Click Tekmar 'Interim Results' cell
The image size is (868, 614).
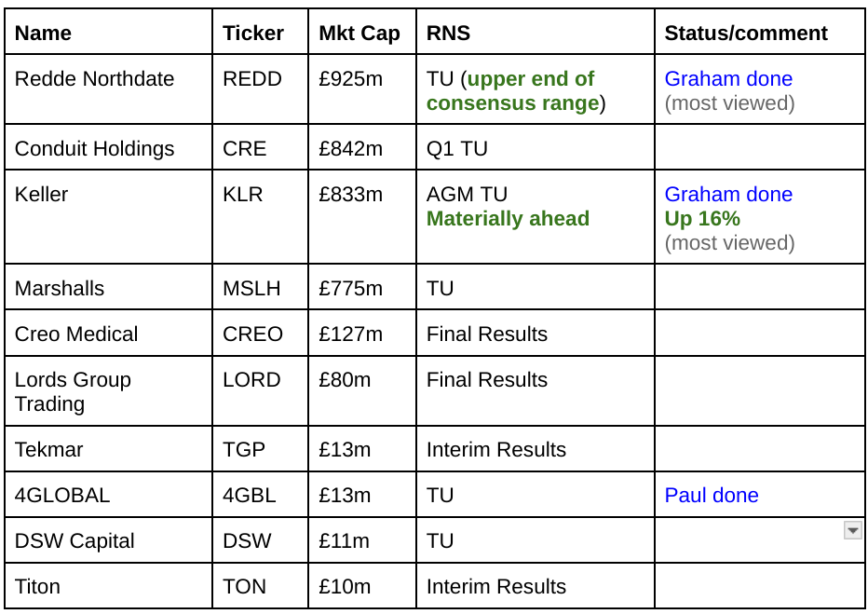point(536,448)
